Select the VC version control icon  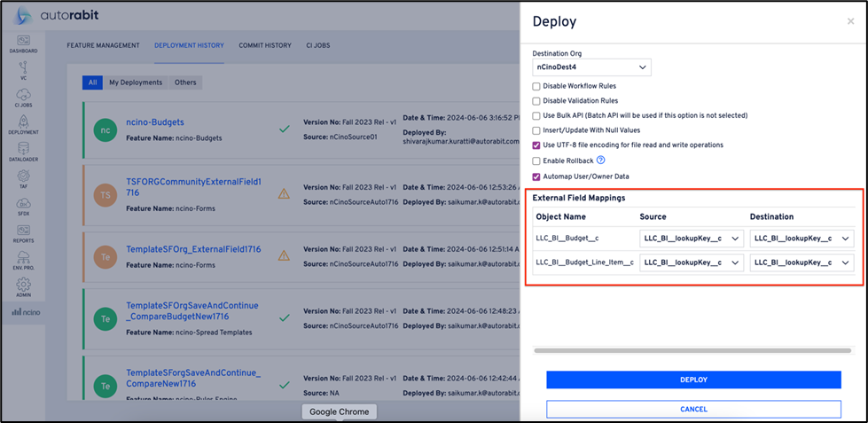click(23, 69)
